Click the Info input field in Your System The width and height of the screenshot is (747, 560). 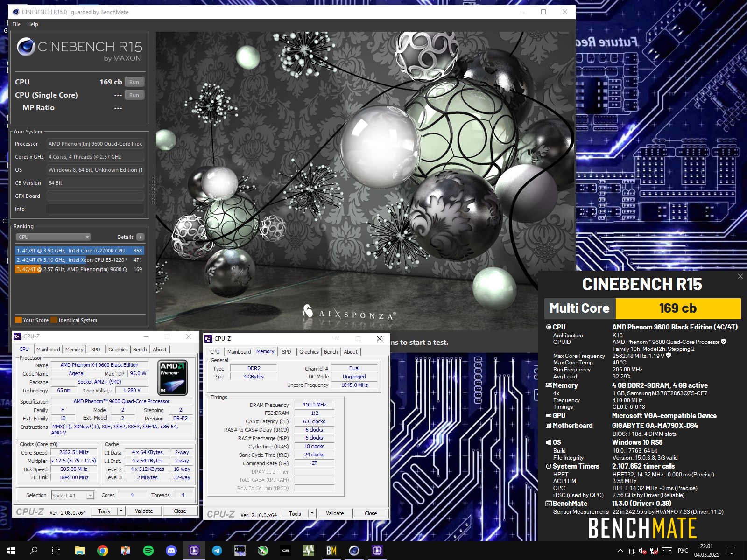pos(95,209)
